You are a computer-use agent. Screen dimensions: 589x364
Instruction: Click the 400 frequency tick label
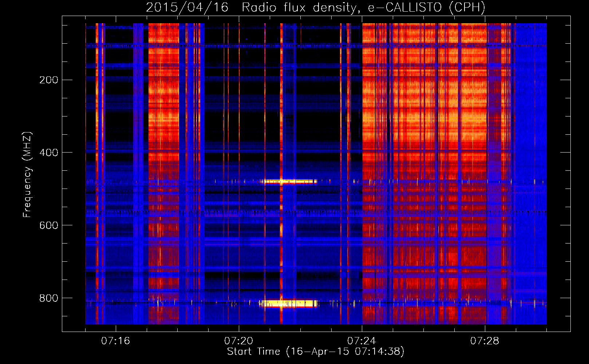pos(49,153)
